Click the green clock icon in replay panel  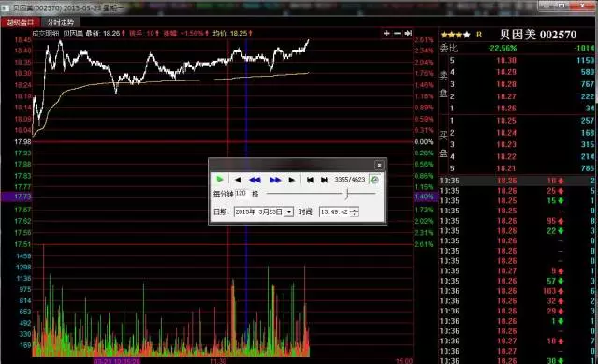(x=374, y=180)
